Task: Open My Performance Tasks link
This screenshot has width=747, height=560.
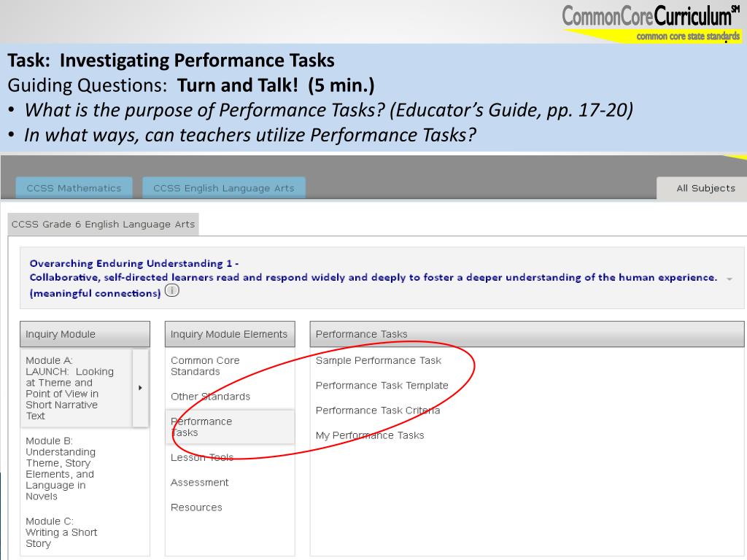Action: 370,435
